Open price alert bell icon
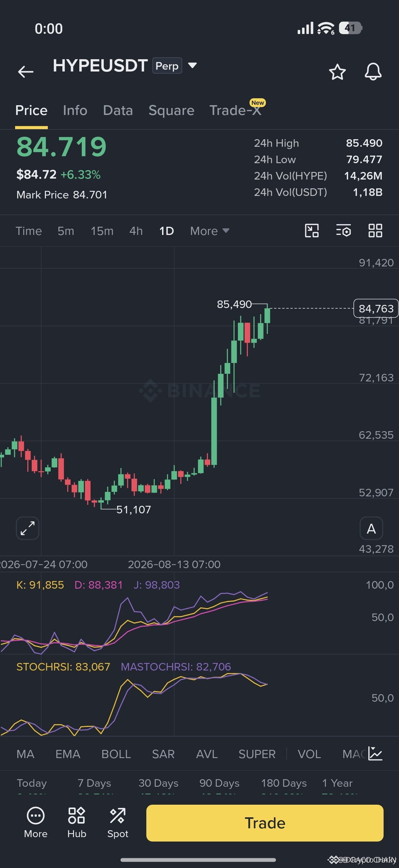 tap(373, 71)
